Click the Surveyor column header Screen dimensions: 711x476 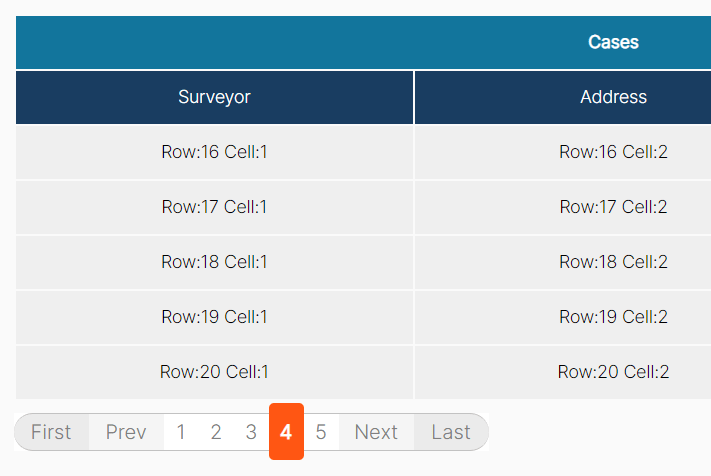pyautogui.click(x=214, y=97)
